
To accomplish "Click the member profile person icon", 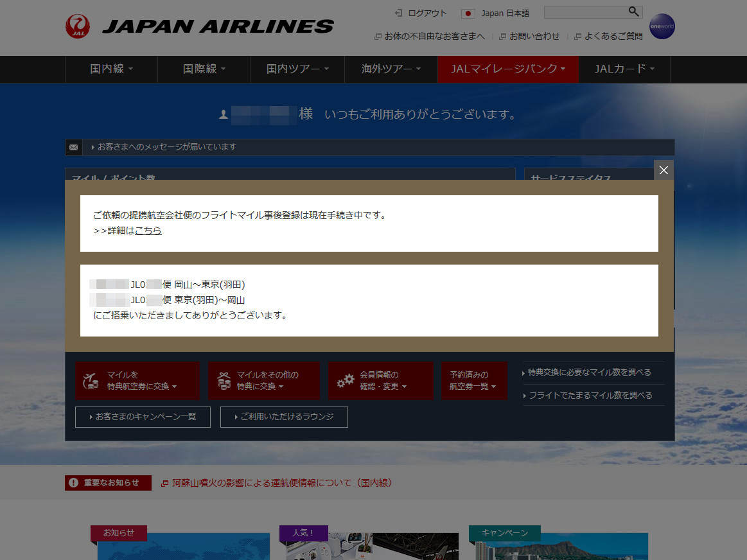I will tap(223, 114).
